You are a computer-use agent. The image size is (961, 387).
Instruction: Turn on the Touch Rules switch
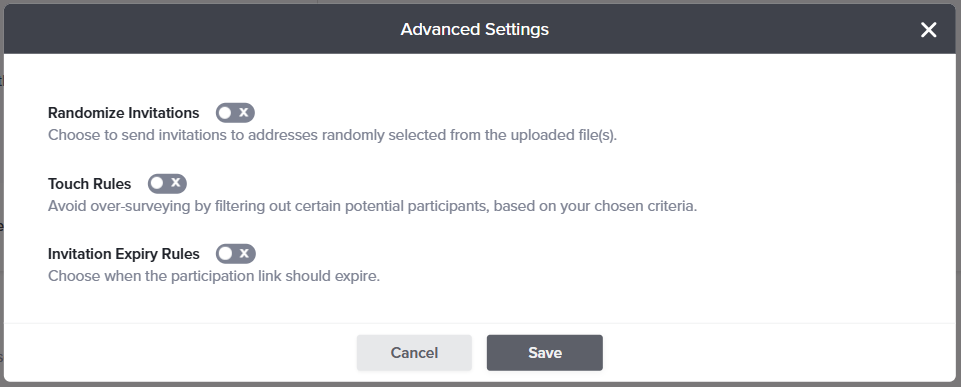point(167,183)
